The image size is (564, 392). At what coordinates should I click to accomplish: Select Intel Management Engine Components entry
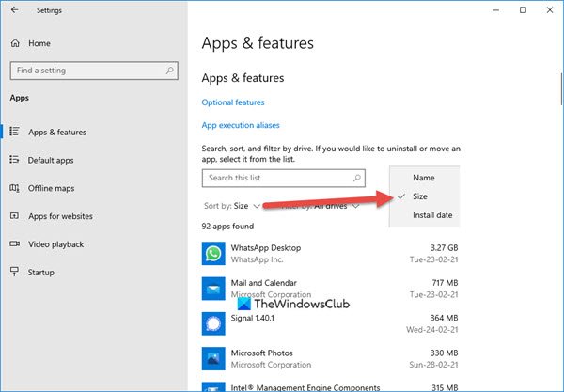tap(330, 387)
